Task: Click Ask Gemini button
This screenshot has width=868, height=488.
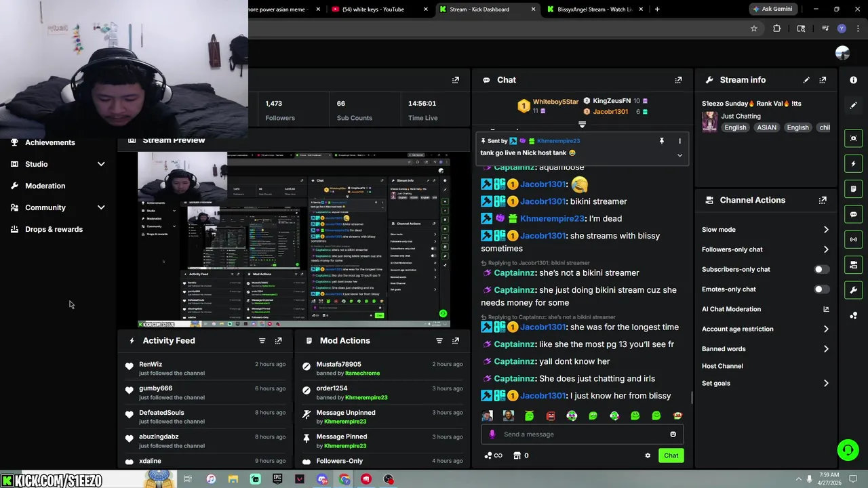Action: (x=772, y=9)
